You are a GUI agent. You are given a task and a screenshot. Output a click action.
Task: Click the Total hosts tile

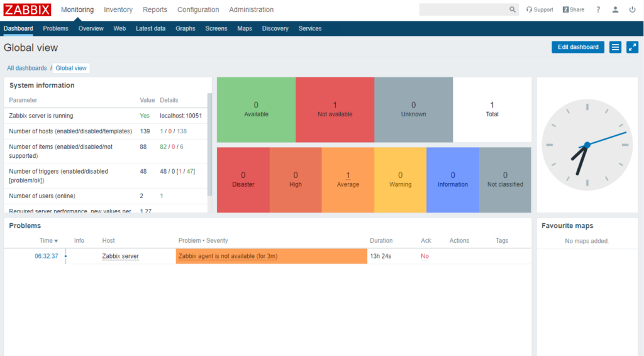[492, 109]
